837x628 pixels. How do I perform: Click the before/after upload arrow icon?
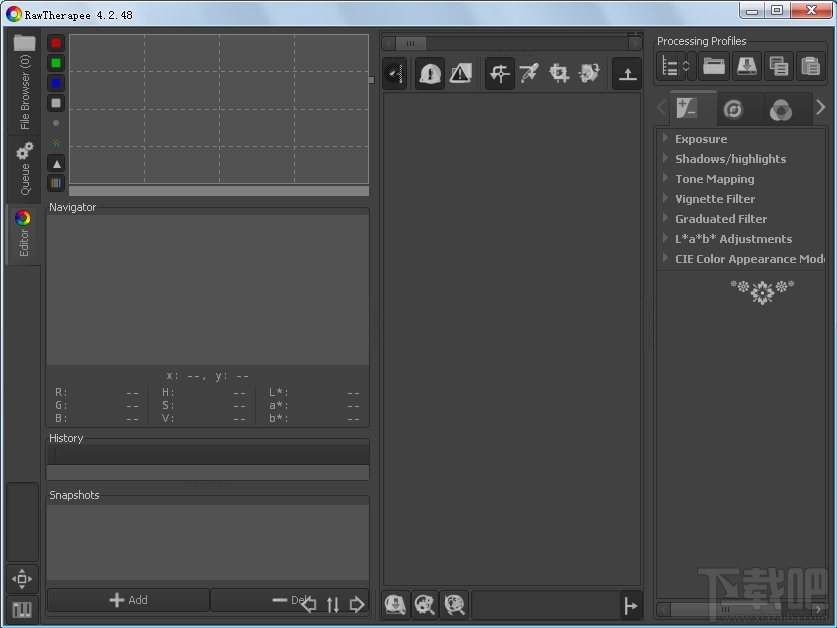coord(627,73)
